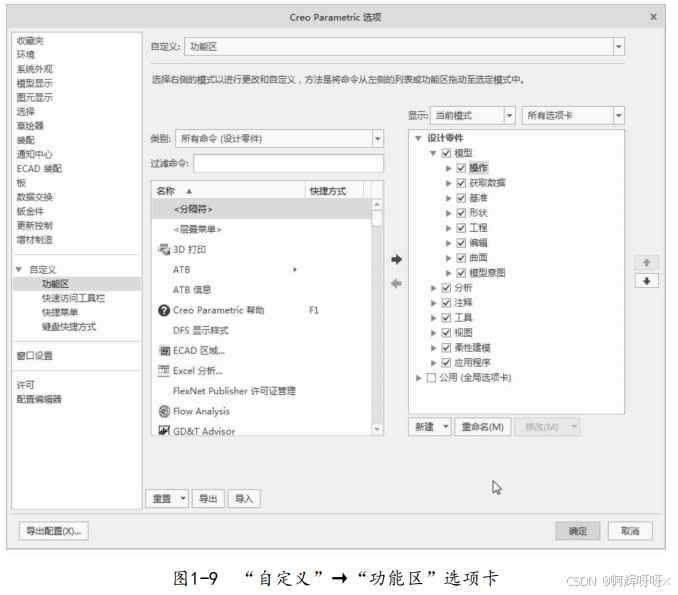Click the 重命名(M) button
The image size is (678, 595).
(x=483, y=427)
